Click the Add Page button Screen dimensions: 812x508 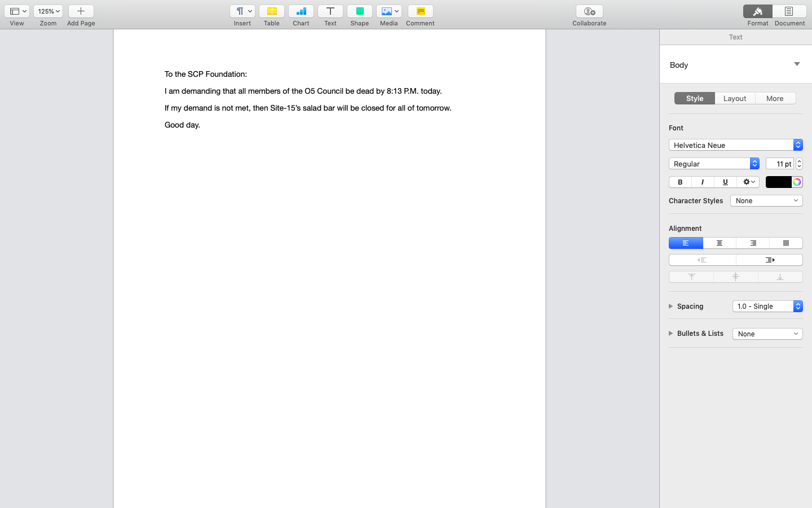pyautogui.click(x=81, y=11)
